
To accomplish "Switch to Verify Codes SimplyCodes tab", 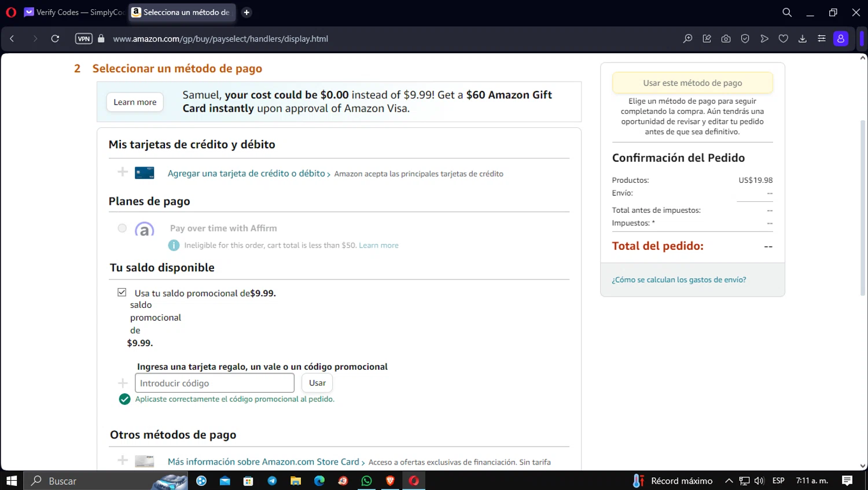I will 74,12.
